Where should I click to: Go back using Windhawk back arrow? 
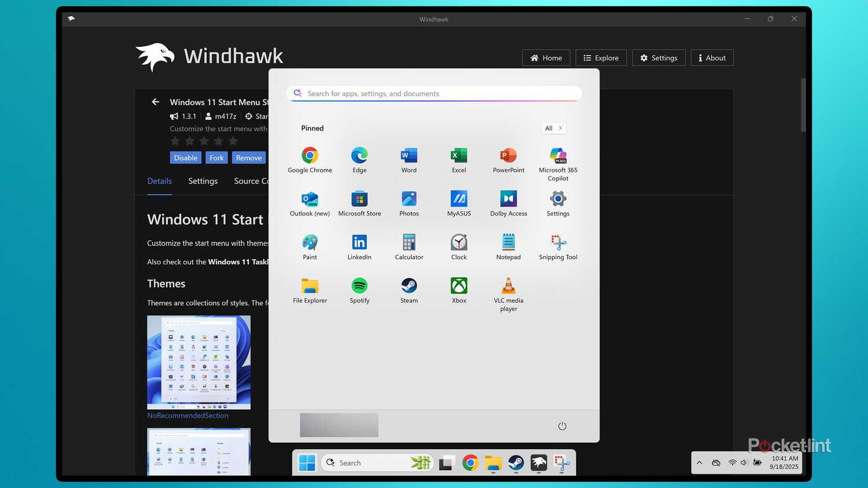pos(155,102)
